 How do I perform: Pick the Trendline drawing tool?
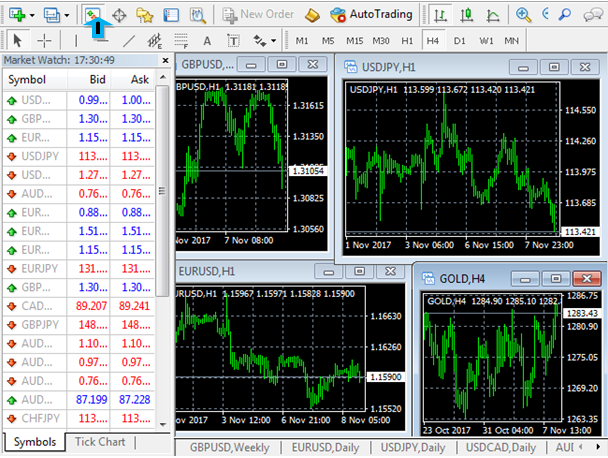point(129,41)
